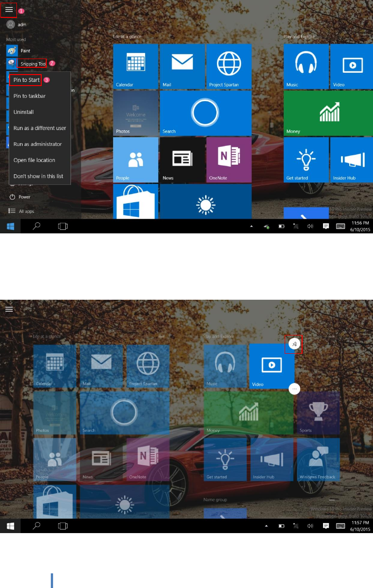The image size is (373, 588).
Task: Select the adm user account
Action: pos(16,24)
